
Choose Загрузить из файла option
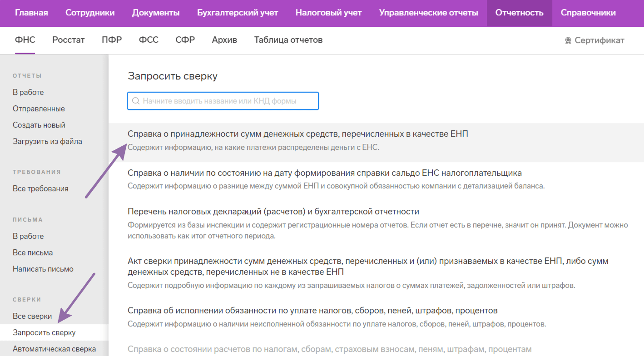coord(47,141)
